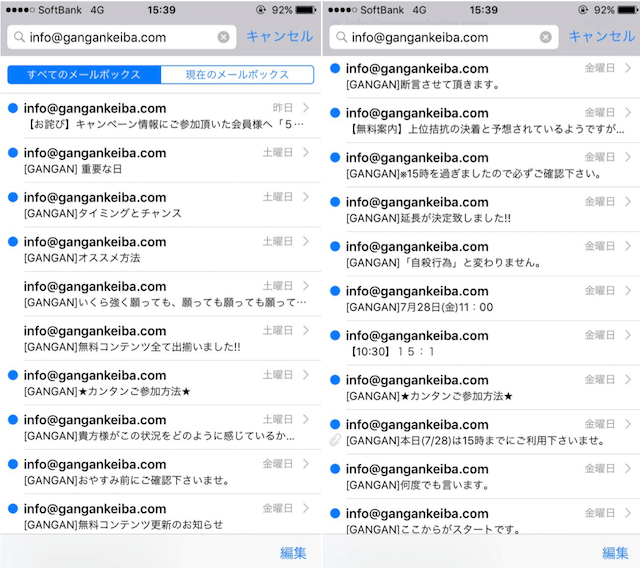Tap 昨日 date label on first left mail

coord(283,108)
